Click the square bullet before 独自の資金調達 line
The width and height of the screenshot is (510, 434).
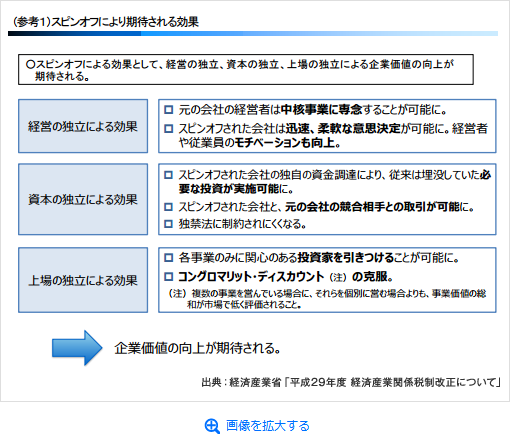click(x=169, y=175)
